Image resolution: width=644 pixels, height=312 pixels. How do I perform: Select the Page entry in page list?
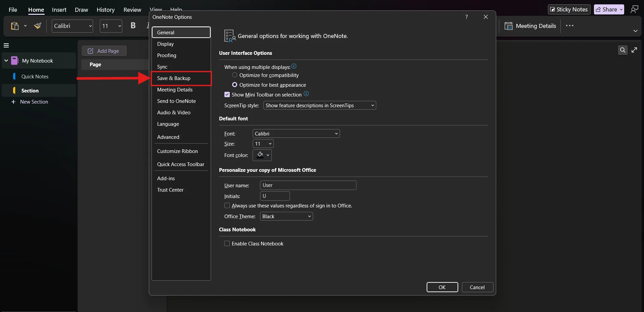(x=115, y=65)
